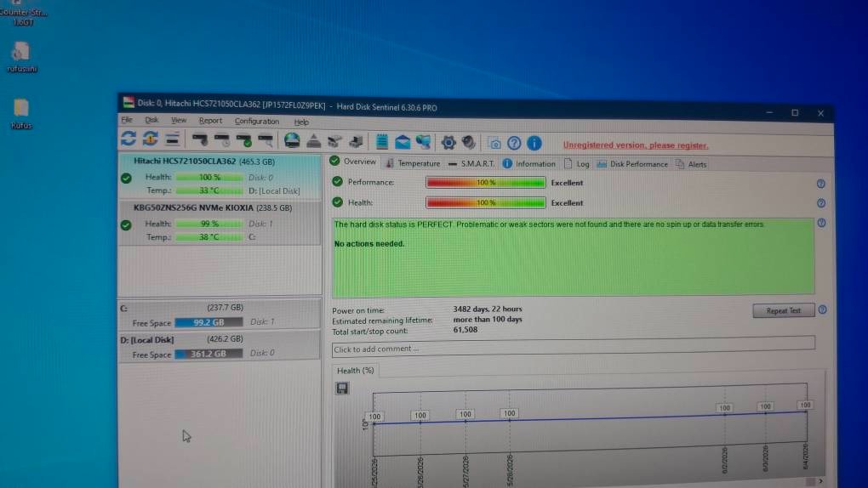The height and width of the screenshot is (488, 868).
Task: Click the '61,508' start/stop count value
Action: (x=465, y=330)
